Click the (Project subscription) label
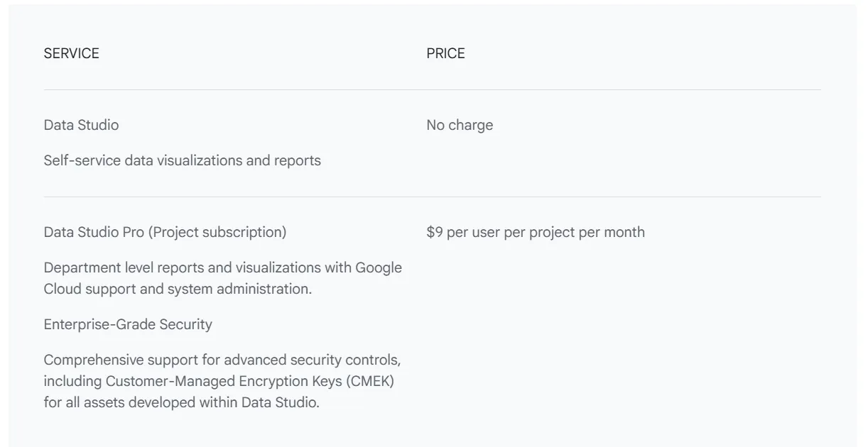 217,233
